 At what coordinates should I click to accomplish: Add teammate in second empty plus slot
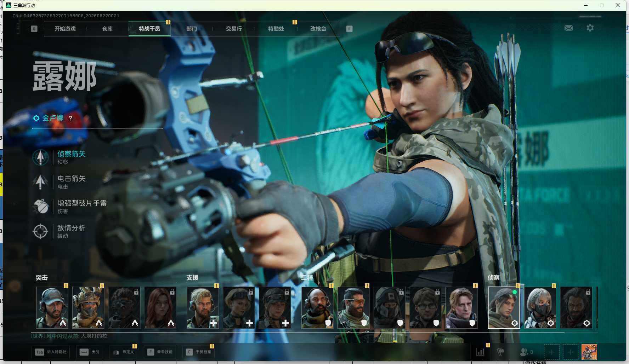(570, 352)
